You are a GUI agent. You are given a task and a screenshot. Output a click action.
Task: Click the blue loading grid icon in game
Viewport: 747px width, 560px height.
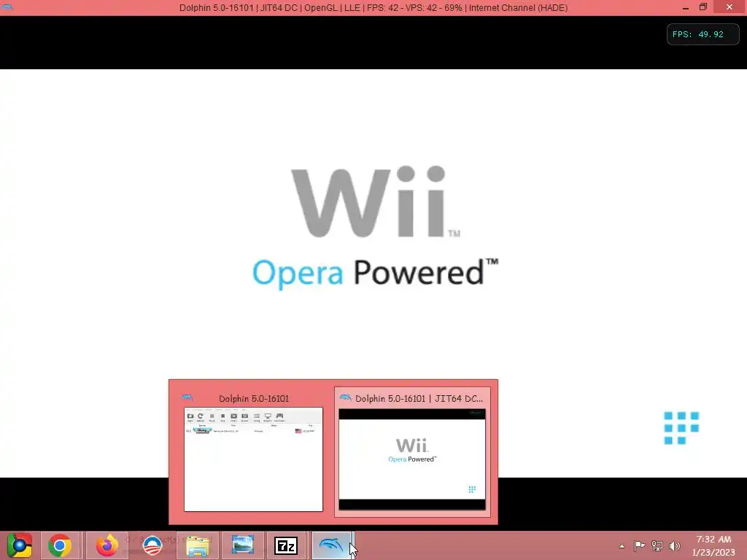coord(682,427)
